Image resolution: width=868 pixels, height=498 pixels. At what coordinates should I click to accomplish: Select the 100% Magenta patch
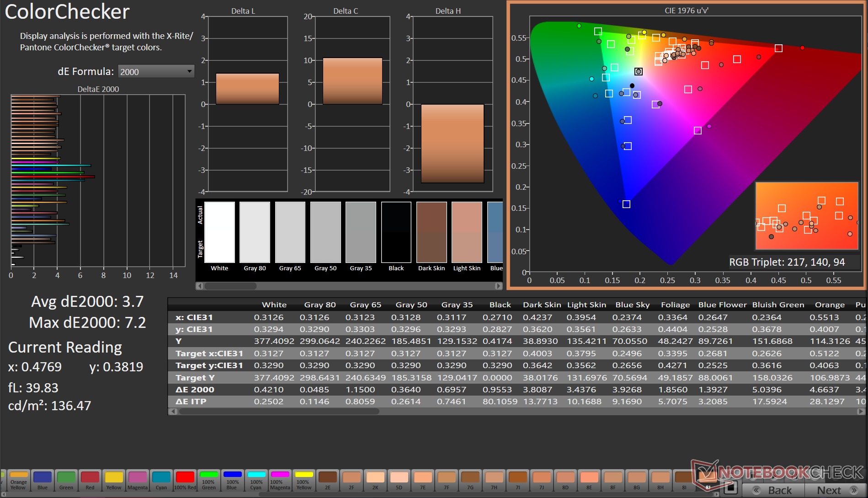pyautogui.click(x=280, y=481)
